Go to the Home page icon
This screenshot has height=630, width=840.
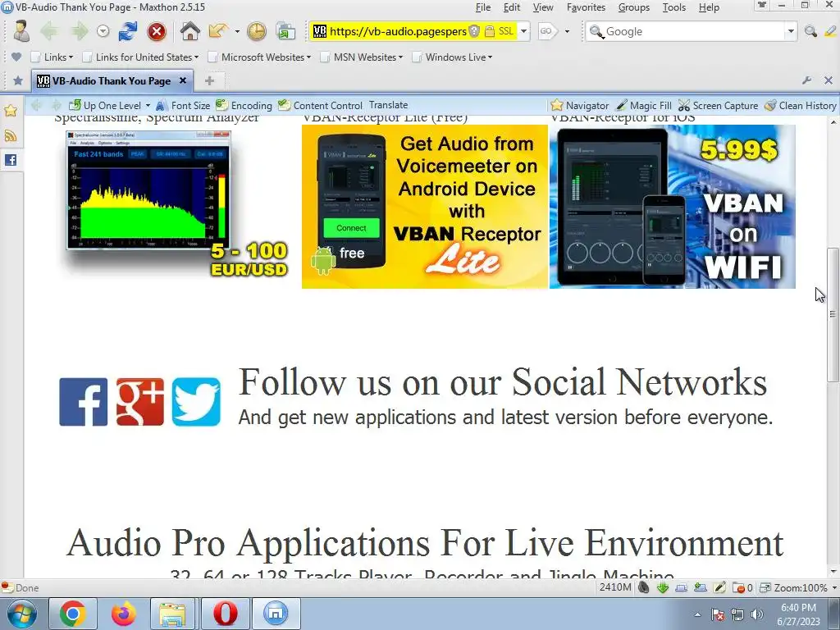(x=189, y=31)
